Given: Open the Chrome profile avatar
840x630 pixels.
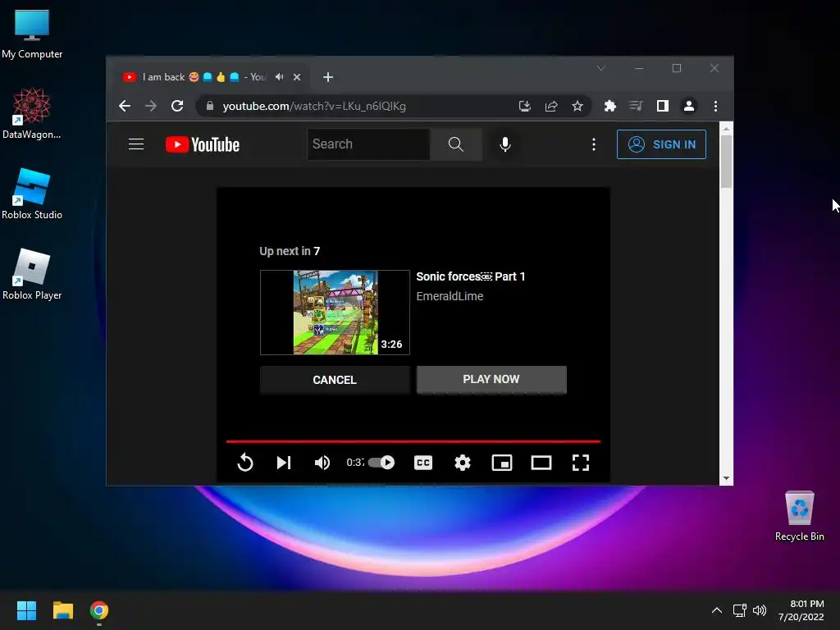Looking at the screenshot, I should [x=689, y=106].
